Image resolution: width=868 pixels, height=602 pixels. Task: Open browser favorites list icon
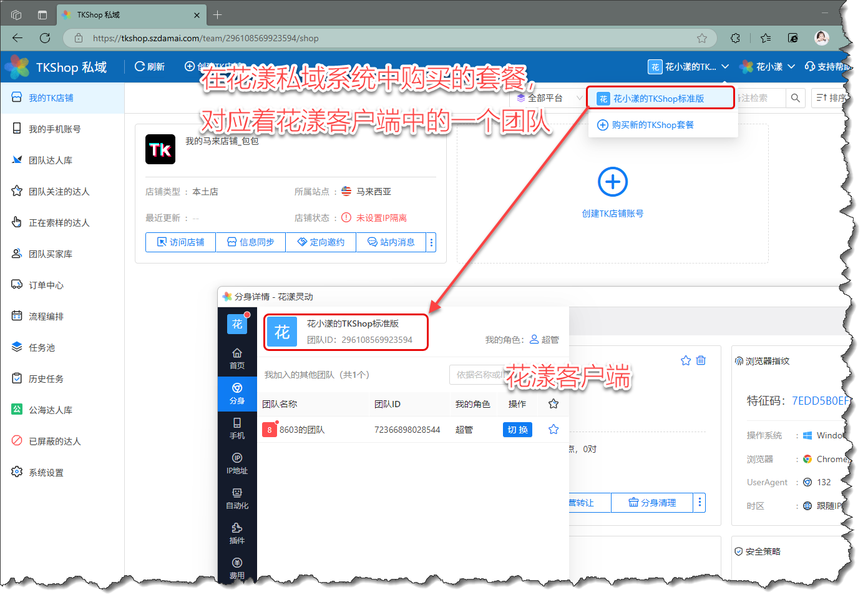point(766,38)
